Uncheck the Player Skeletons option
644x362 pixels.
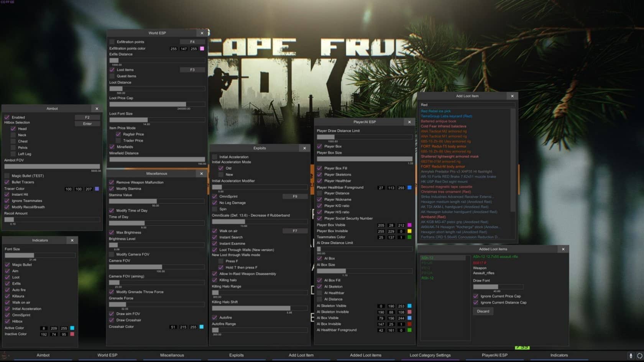pyautogui.click(x=319, y=175)
